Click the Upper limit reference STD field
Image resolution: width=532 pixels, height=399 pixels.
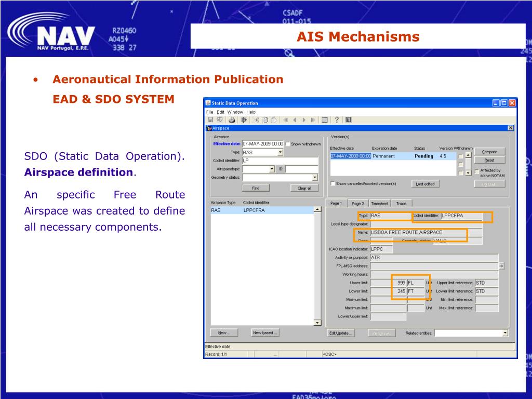(486, 283)
